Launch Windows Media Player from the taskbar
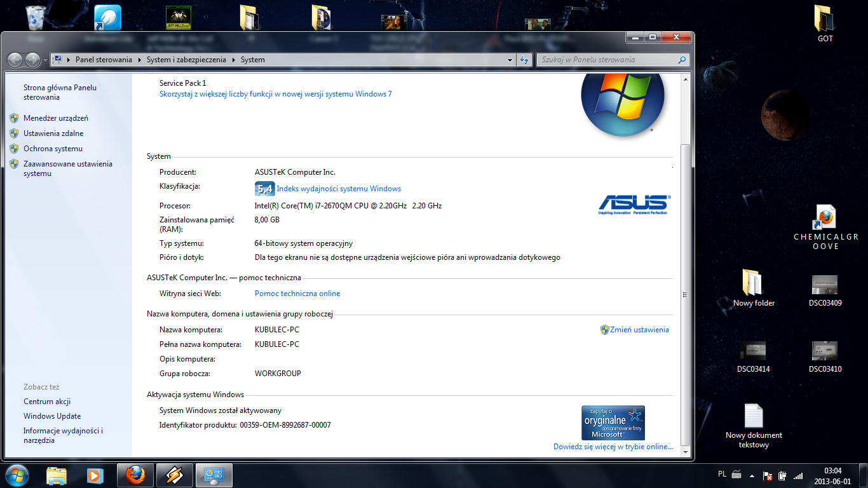The height and width of the screenshot is (488, 868). click(x=95, y=475)
